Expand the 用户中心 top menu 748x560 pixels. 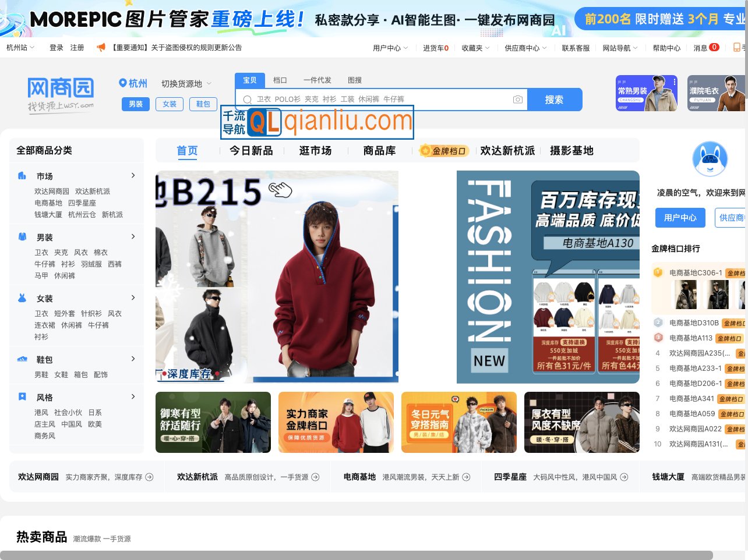[x=390, y=48]
